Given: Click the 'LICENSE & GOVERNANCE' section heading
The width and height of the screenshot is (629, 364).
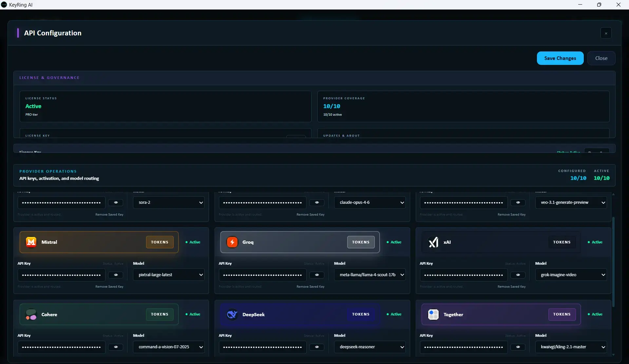Looking at the screenshot, I should pyautogui.click(x=49, y=78).
